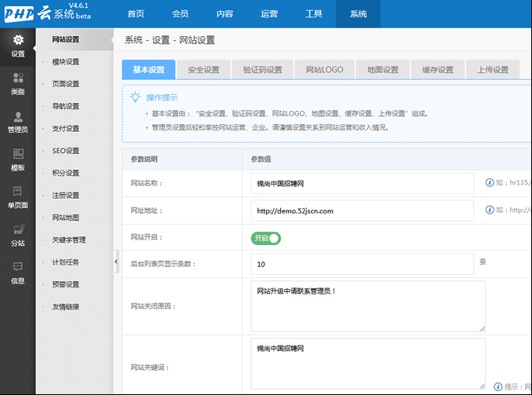Click info icon beside 网站关键词 field

click(x=498, y=386)
